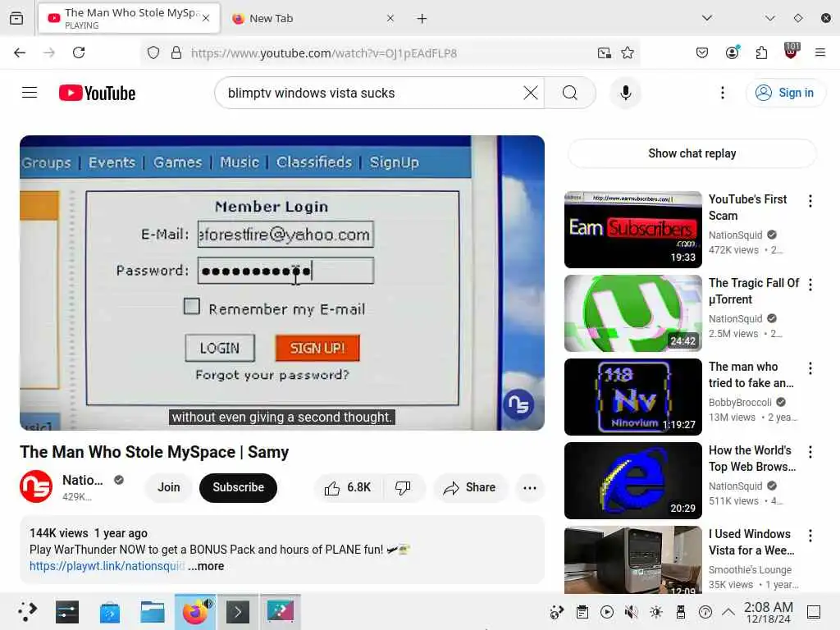Image resolution: width=840 pixels, height=630 pixels.
Task: Dislike the video
Action: coord(403,487)
